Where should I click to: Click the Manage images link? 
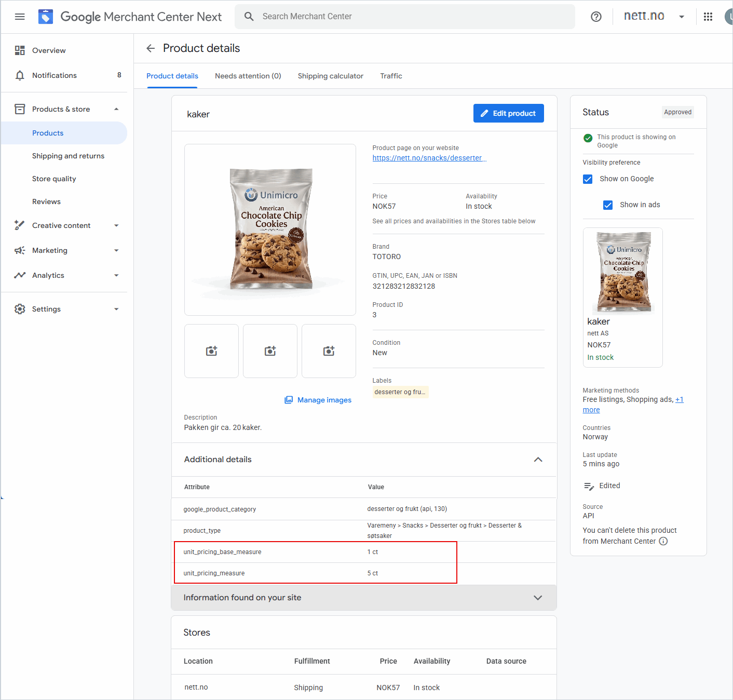[324, 400]
